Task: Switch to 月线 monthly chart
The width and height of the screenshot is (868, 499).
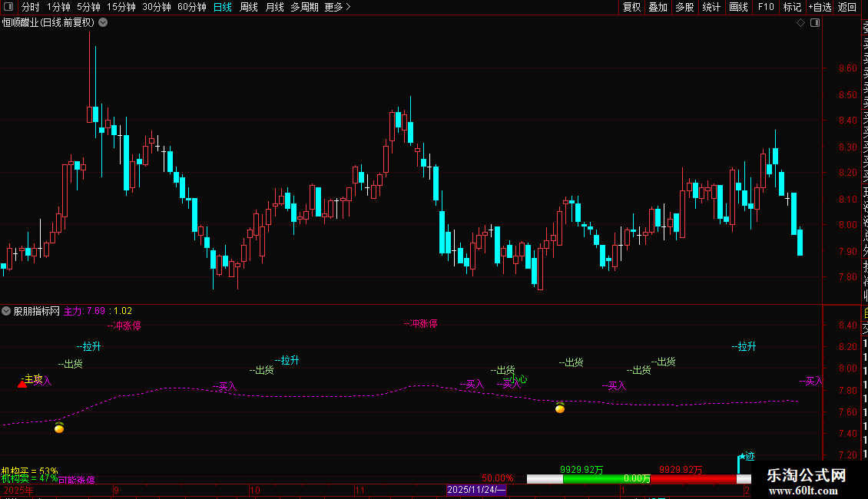Action: (x=274, y=7)
